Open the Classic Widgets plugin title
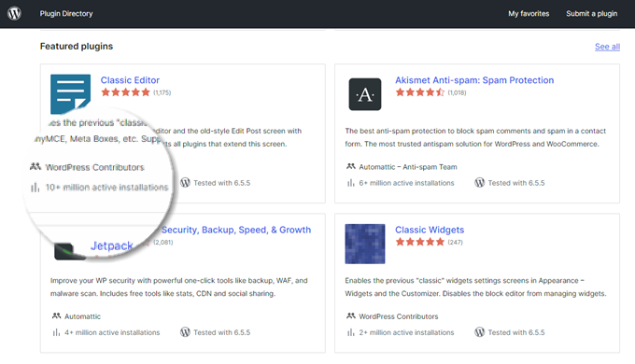Screen dimensions: 635x364 tap(430, 230)
